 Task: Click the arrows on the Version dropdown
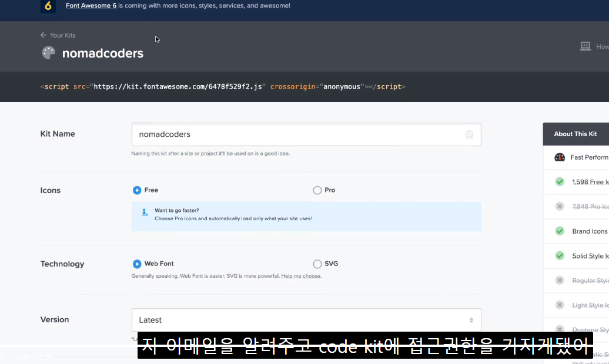tap(471, 320)
